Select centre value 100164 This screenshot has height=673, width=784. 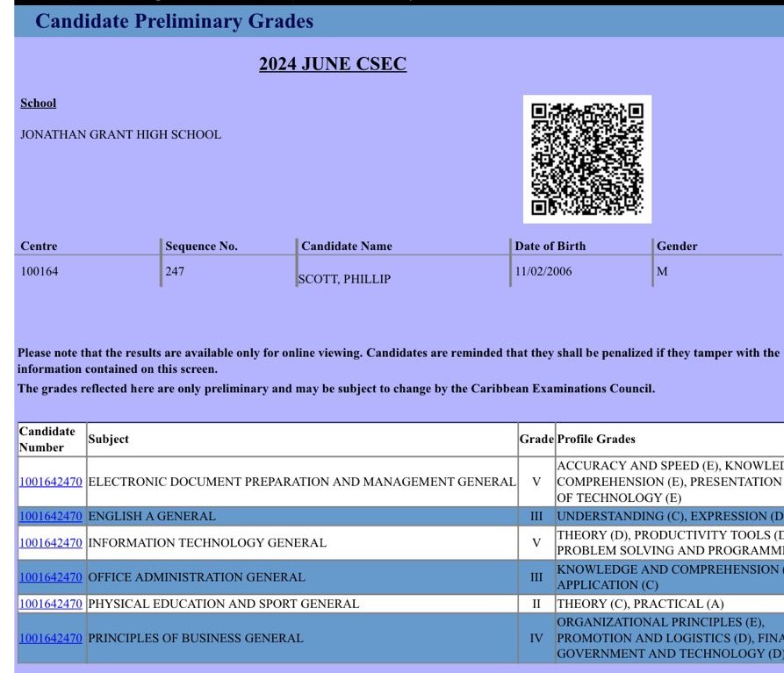(x=39, y=271)
